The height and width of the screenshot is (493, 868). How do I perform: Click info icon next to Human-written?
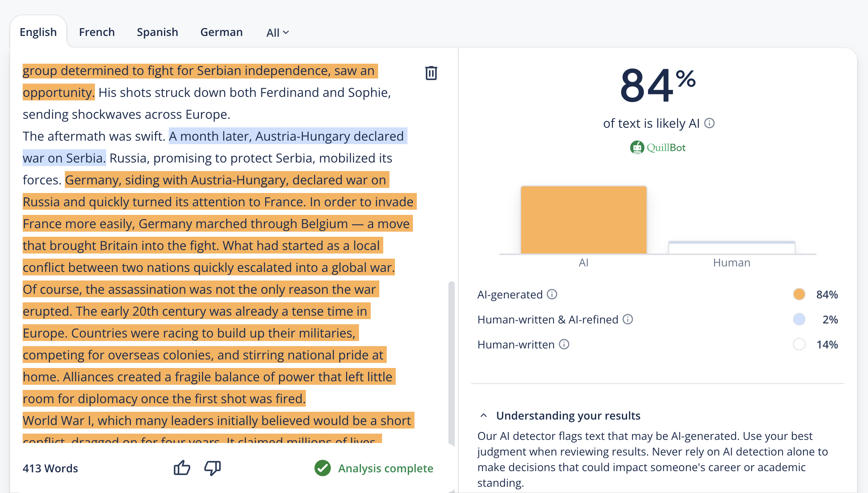(x=564, y=344)
